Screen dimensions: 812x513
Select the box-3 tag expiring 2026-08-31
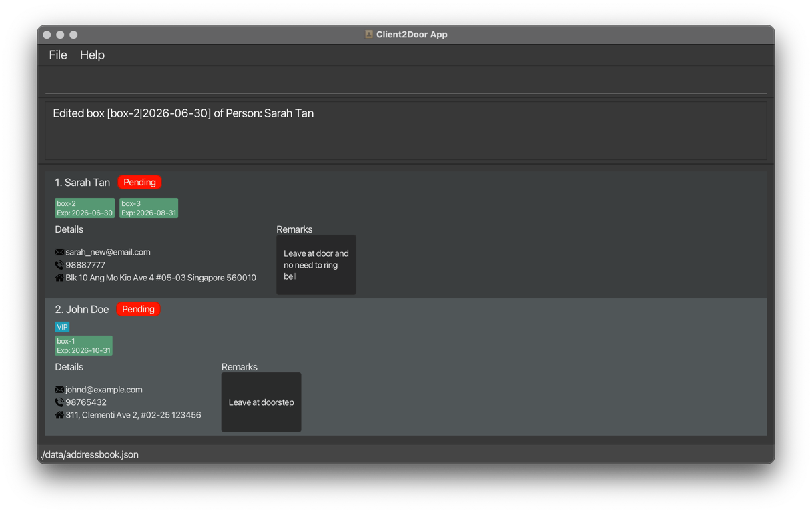(149, 208)
